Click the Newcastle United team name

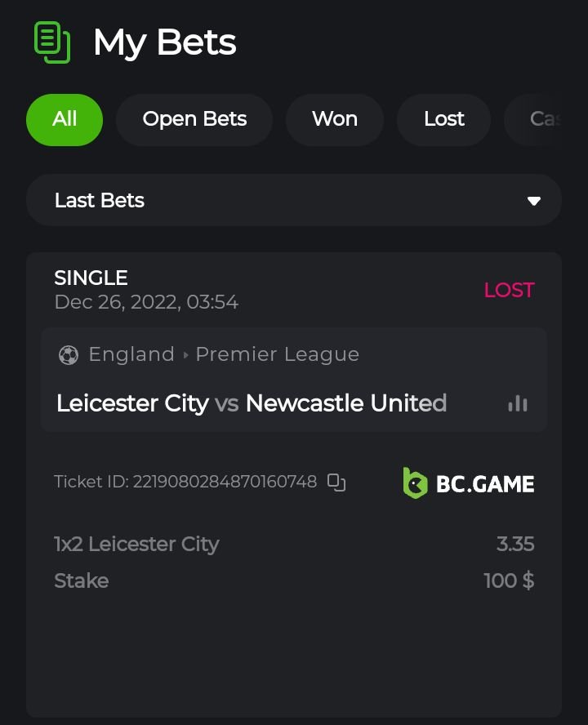pos(346,403)
